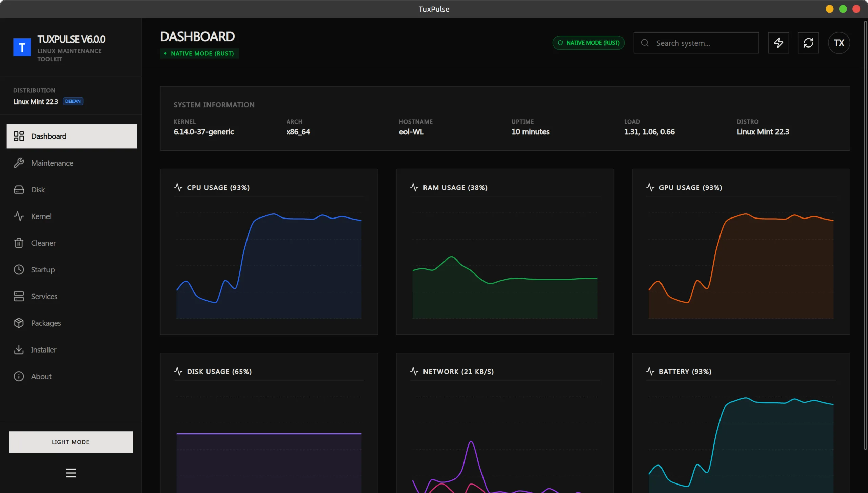Open quick actions via the lightning bolt icon

[x=778, y=43]
